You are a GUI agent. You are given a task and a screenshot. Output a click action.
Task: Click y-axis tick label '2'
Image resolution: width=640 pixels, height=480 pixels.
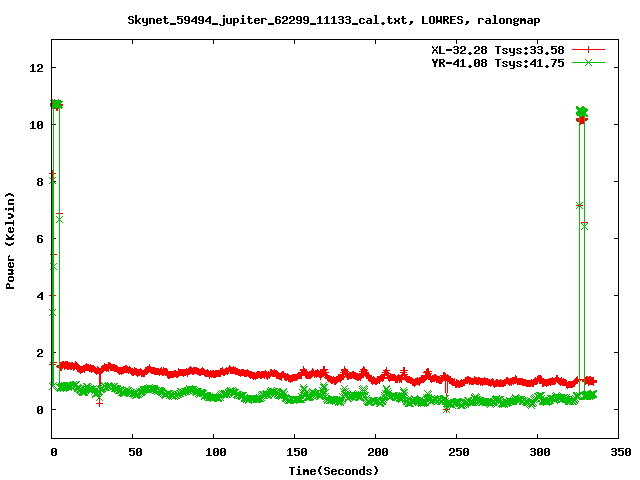tap(40, 353)
